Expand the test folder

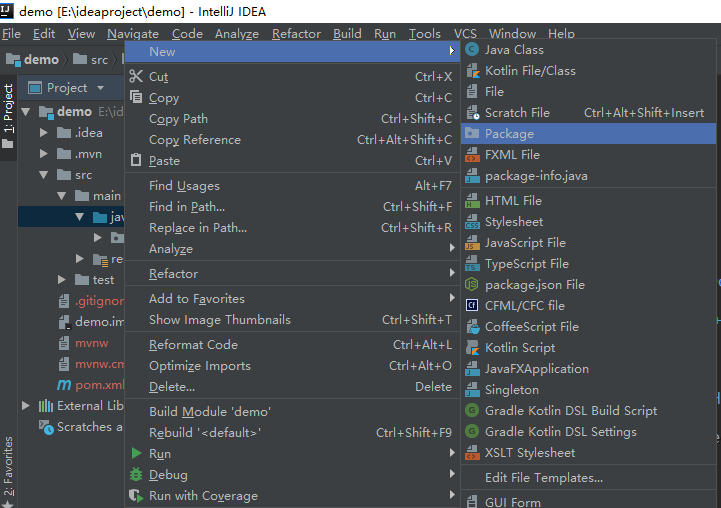point(62,280)
